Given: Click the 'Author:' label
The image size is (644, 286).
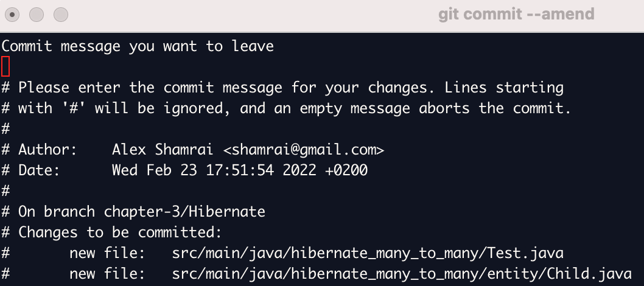Looking at the screenshot, I should point(47,150).
